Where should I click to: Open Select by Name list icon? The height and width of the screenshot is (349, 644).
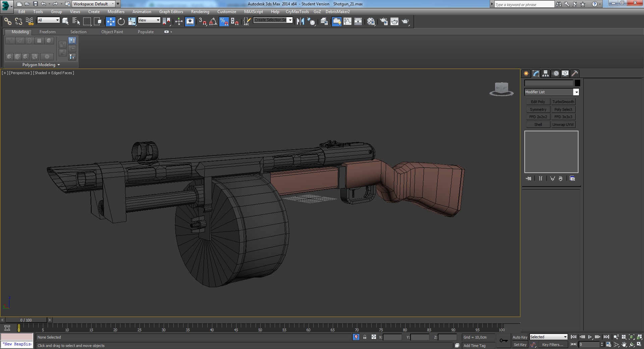pos(76,21)
